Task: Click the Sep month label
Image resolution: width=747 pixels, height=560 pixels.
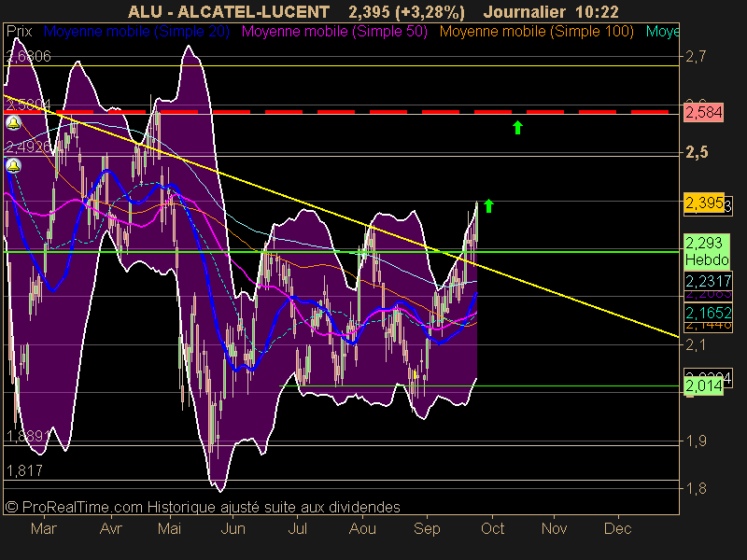Action: pyautogui.click(x=427, y=528)
